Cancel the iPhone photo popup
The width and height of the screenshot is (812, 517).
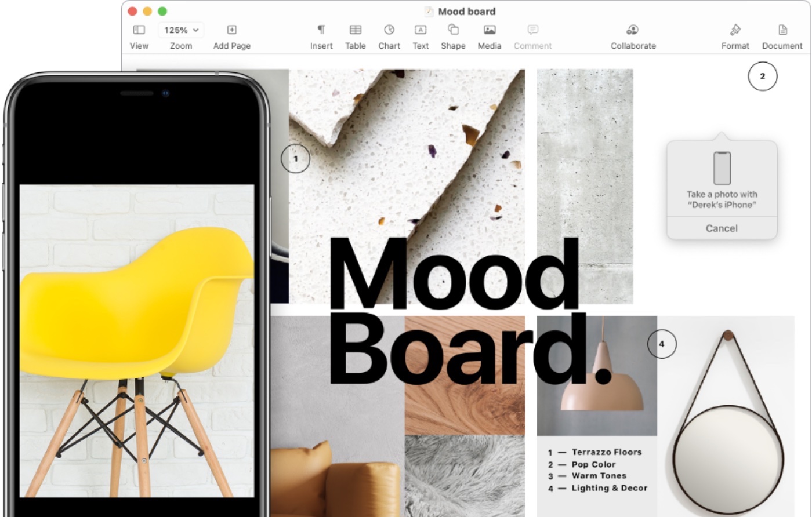tap(722, 228)
